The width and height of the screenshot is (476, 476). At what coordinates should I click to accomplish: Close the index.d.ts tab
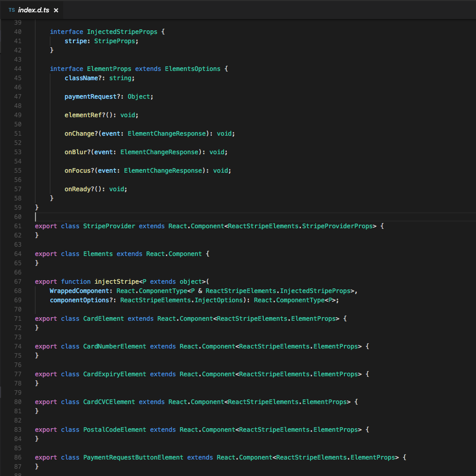[x=56, y=9]
